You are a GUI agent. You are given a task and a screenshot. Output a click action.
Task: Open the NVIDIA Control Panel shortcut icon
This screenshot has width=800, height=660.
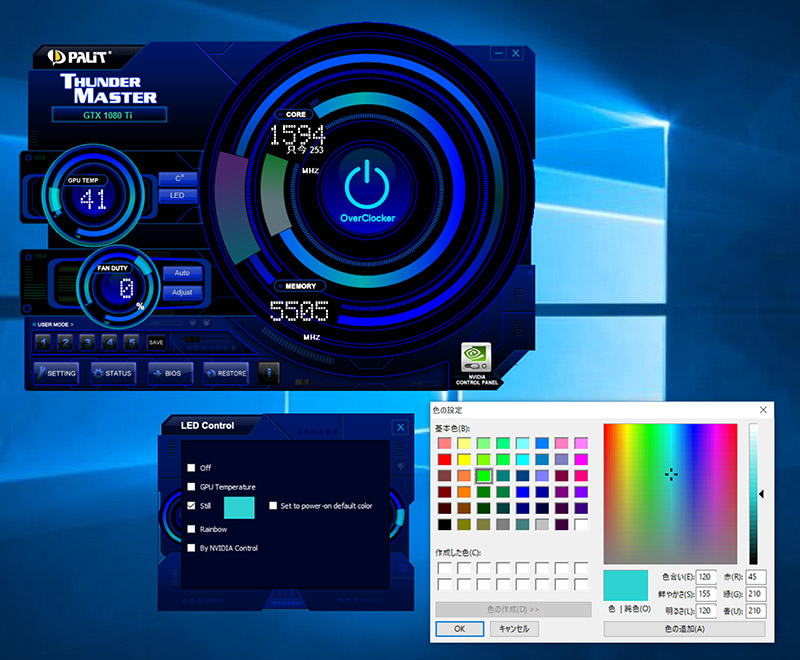tap(476, 357)
